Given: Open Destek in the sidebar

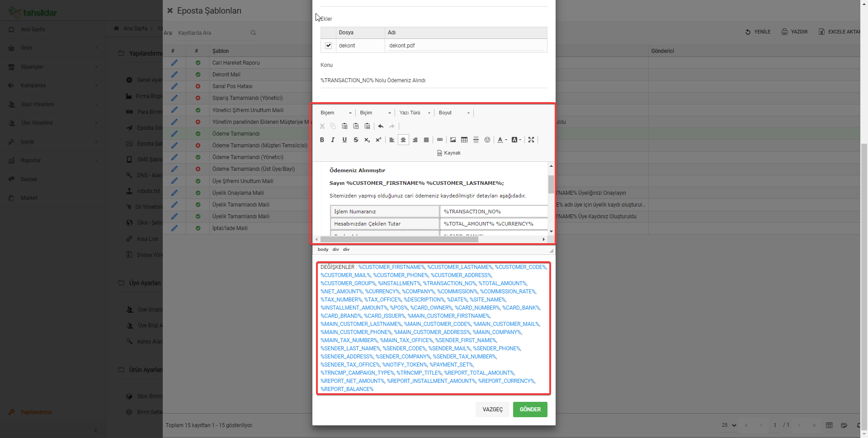Looking at the screenshot, I should [52, 179].
